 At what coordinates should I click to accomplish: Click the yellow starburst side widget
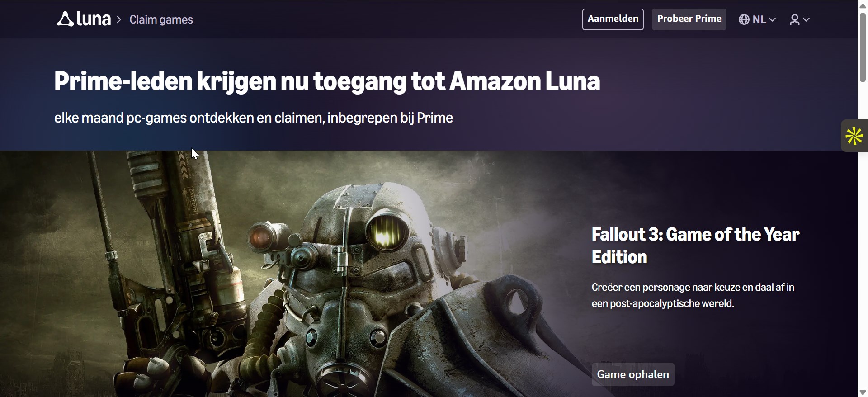854,136
